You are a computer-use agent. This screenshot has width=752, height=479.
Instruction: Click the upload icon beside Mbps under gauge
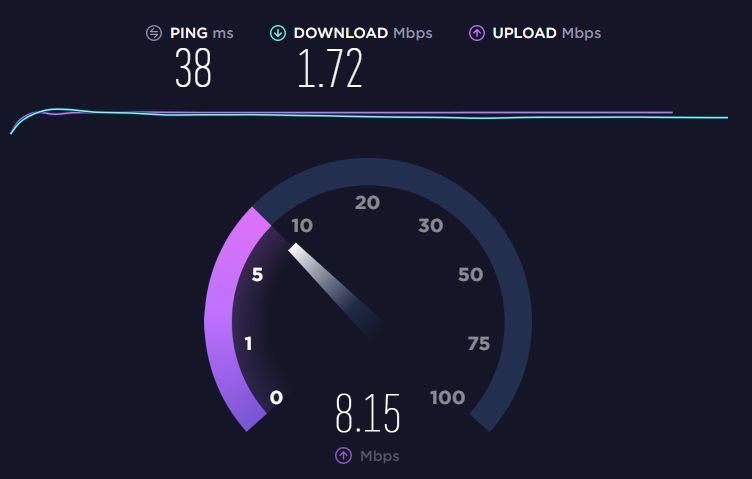[x=343, y=456]
